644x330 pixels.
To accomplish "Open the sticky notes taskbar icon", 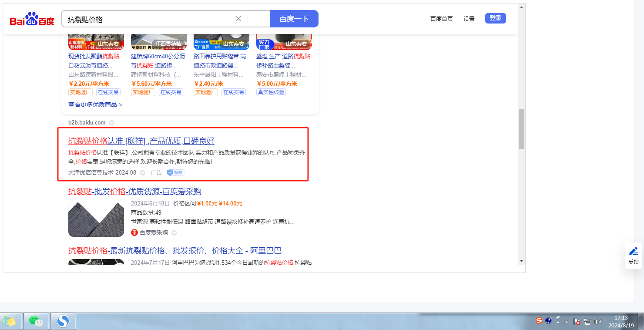I will (x=10, y=321).
